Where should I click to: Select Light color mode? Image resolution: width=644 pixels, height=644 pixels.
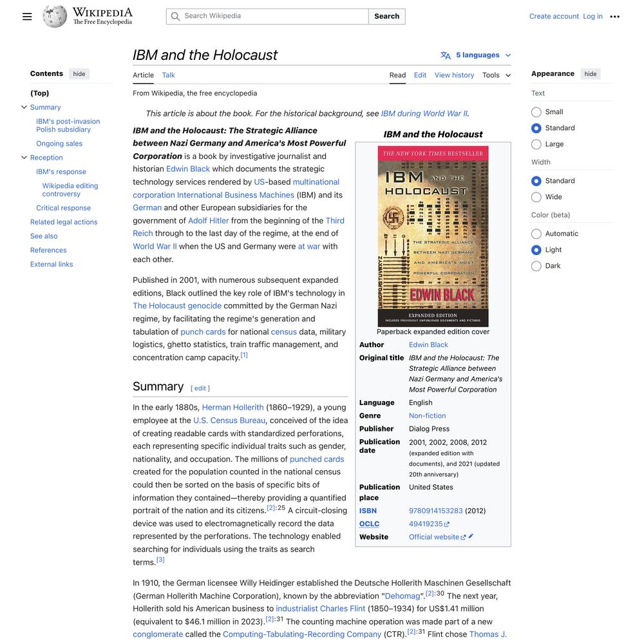pyautogui.click(x=536, y=250)
